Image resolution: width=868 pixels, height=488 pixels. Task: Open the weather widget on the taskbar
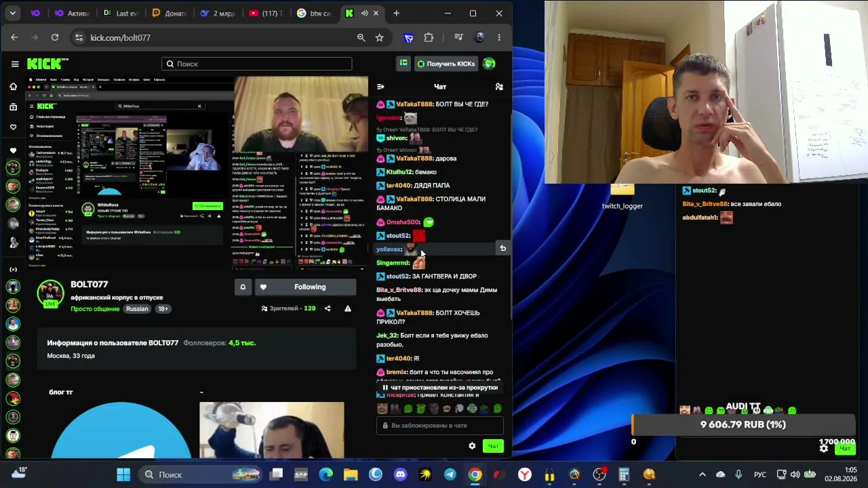19,473
